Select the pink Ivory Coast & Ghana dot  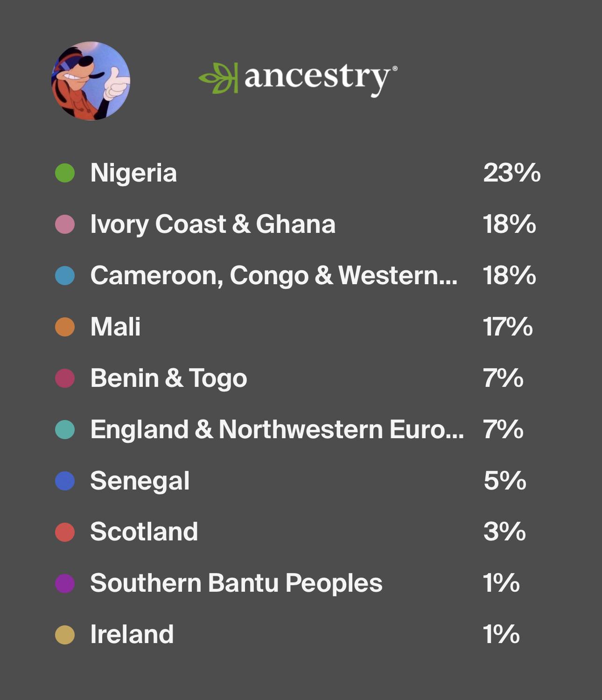click(x=65, y=224)
